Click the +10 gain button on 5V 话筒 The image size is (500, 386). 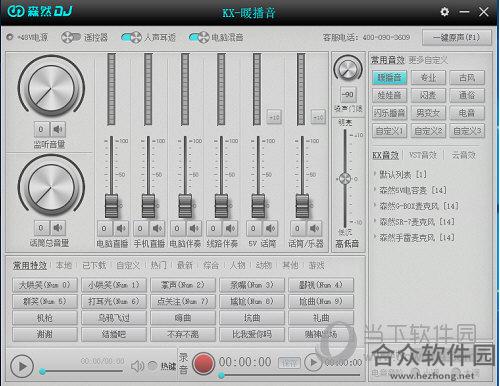click(x=274, y=117)
